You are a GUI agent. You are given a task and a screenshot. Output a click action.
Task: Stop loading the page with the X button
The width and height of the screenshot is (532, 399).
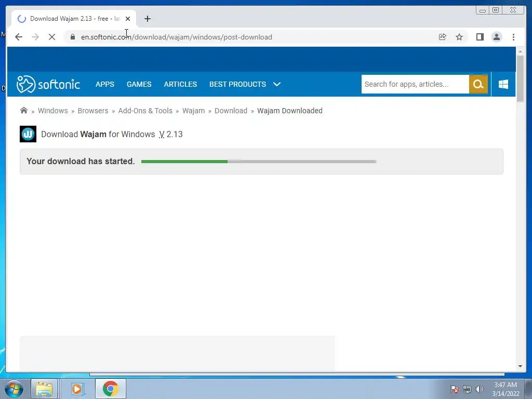click(x=52, y=37)
